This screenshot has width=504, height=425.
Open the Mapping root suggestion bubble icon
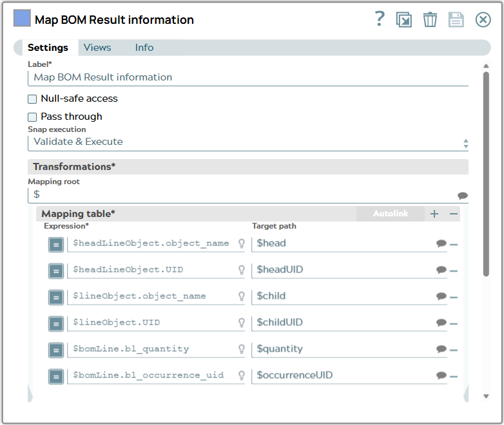point(463,195)
